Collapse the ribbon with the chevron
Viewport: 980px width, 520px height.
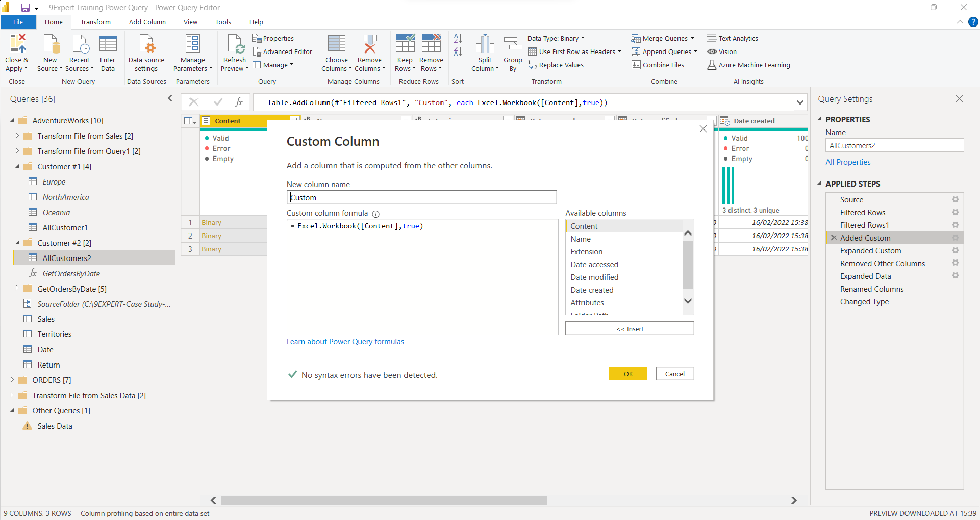click(959, 22)
